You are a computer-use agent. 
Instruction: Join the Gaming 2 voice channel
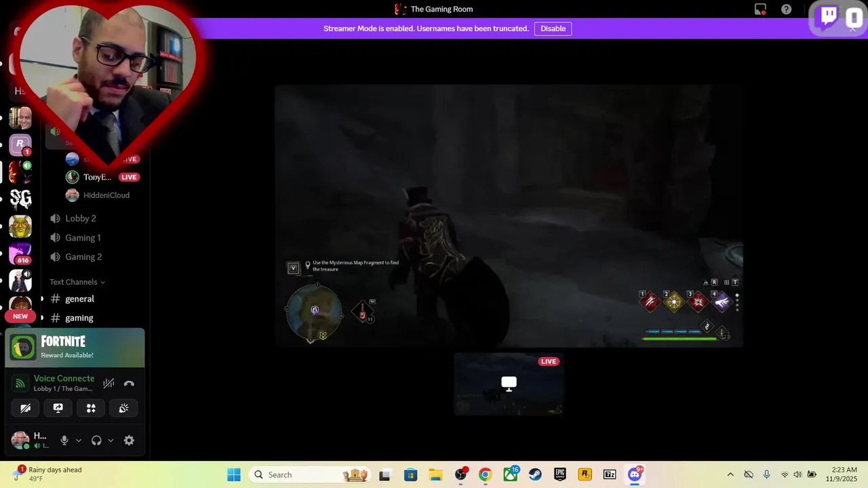(83, 257)
